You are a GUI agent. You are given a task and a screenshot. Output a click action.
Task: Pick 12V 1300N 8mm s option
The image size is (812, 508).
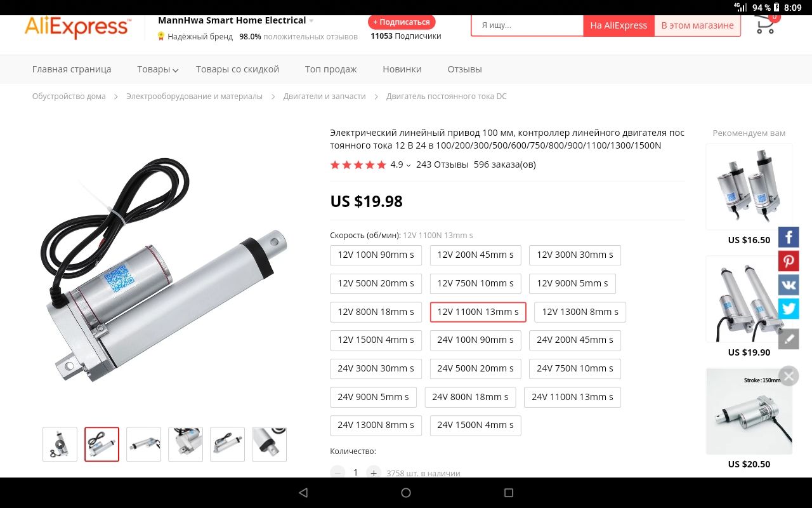tap(580, 312)
